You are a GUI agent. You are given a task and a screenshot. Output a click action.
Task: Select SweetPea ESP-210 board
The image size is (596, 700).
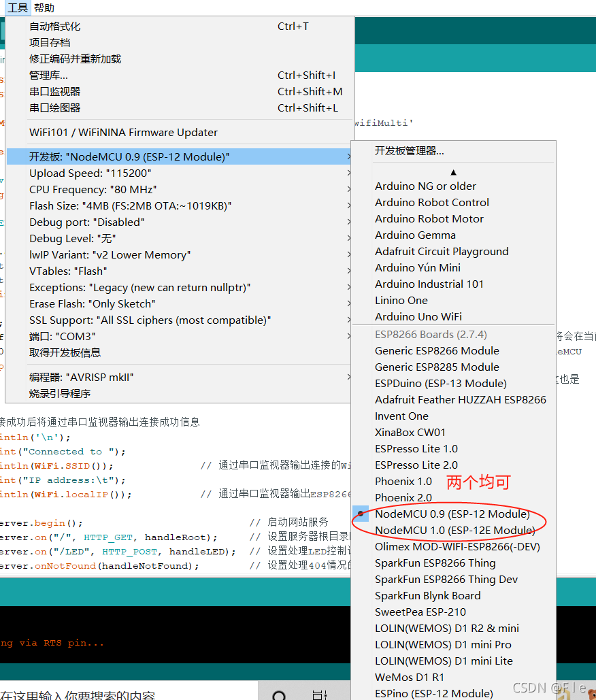coord(454,612)
